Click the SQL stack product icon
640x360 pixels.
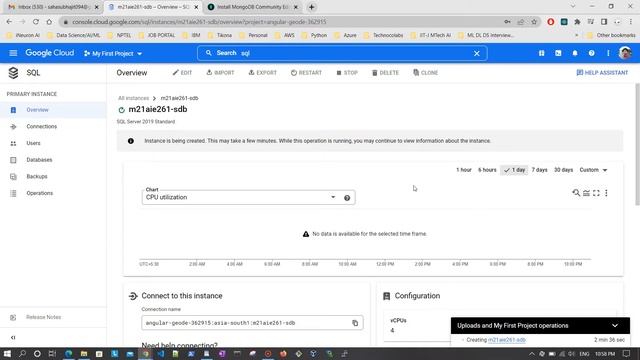pyautogui.click(x=13, y=73)
